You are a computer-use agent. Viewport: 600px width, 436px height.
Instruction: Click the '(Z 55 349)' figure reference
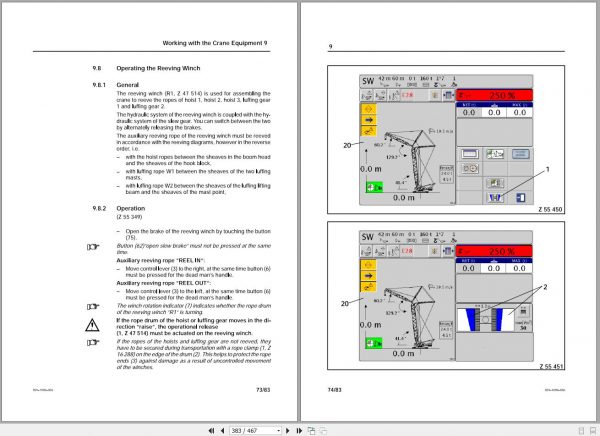coord(129,217)
